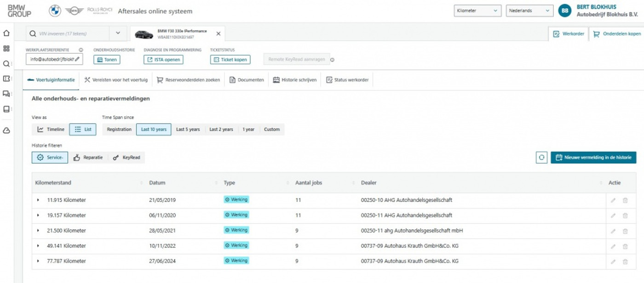This screenshot has height=283, width=644.
Task: Open the Voertuiginformatie tab
Action: point(51,80)
